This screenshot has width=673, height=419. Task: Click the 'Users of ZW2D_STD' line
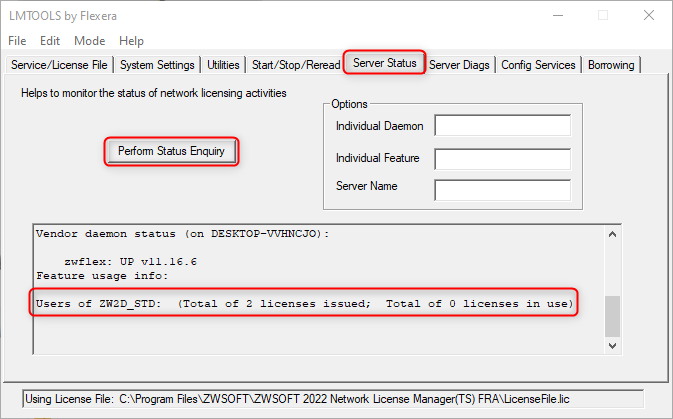pyautogui.click(x=305, y=304)
